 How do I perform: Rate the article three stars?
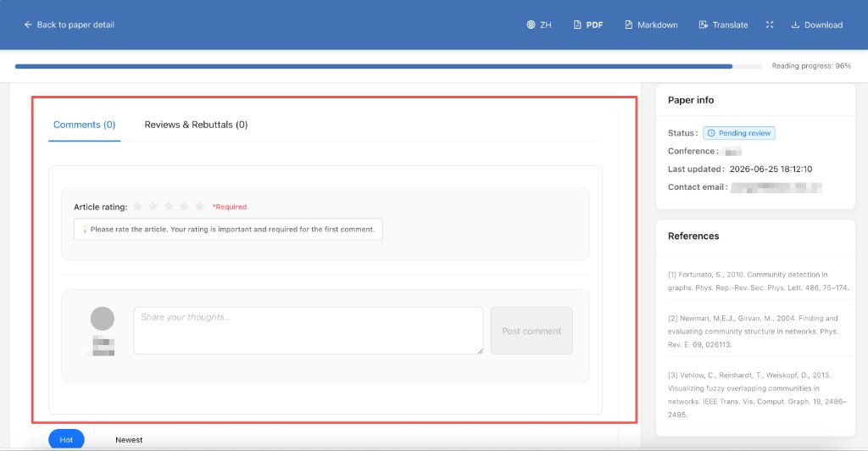click(169, 206)
